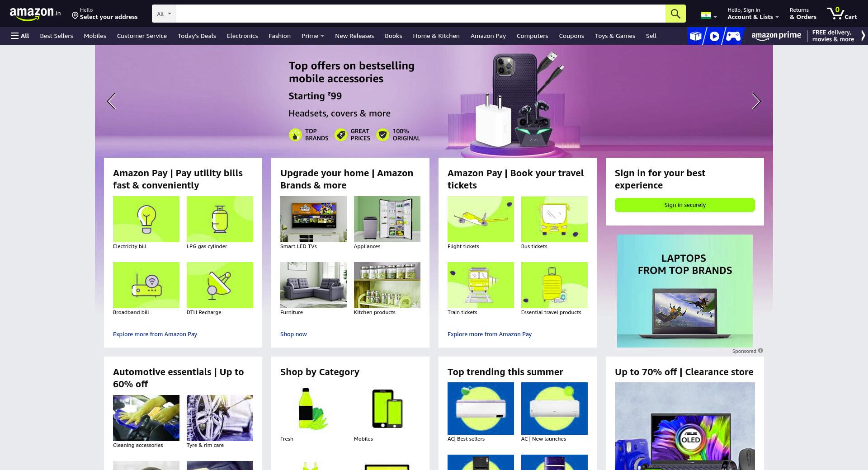Viewport: 868px width, 470px height.
Task: Open the All search category dropdown
Action: tap(164, 14)
